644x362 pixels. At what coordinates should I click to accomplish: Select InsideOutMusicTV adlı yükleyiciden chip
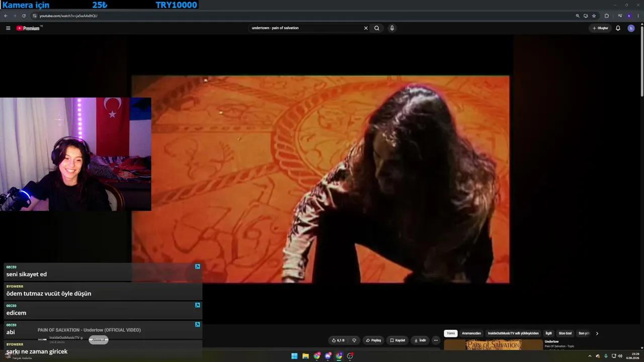click(x=513, y=333)
